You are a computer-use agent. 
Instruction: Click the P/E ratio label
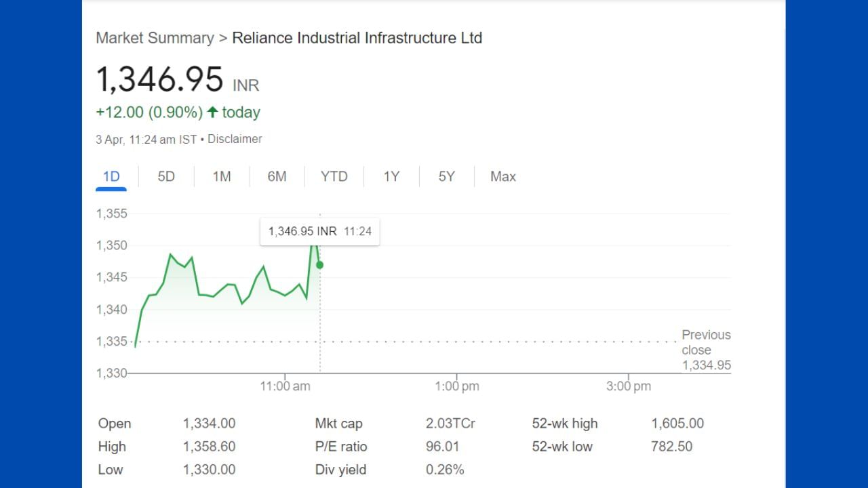(341, 447)
